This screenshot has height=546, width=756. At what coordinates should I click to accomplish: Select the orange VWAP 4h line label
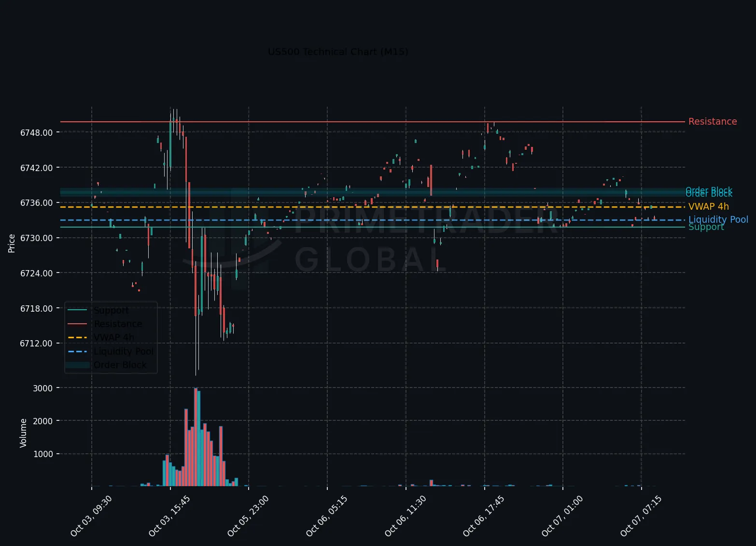click(709, 207)
